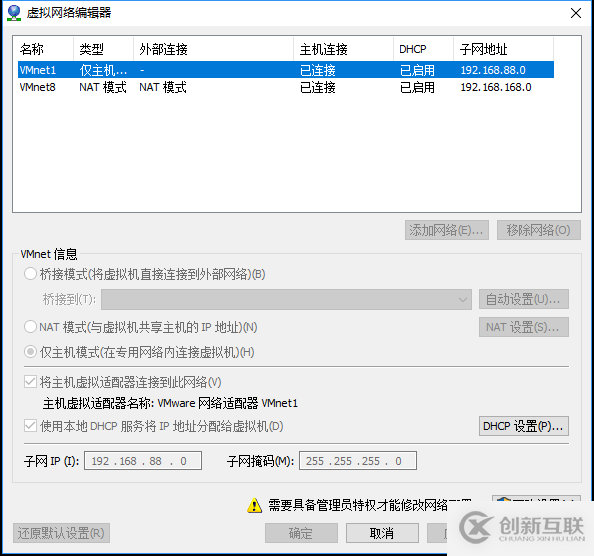Click the yellow warning icon about administrator privileges
Screen dimensions: 594x556
[x=254, y=506]
